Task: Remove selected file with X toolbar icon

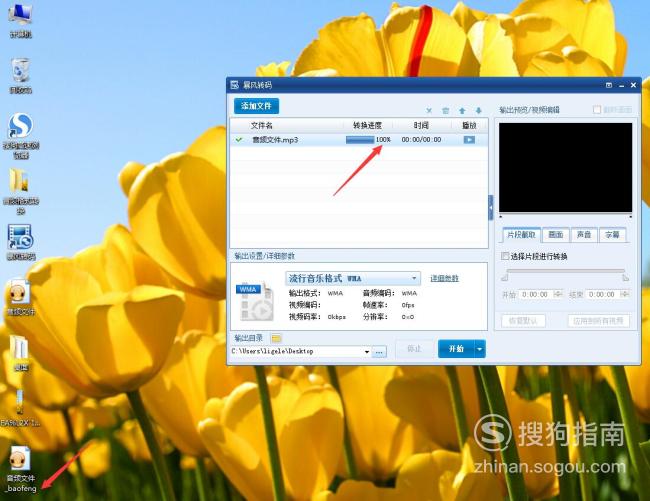Action: 429,110
